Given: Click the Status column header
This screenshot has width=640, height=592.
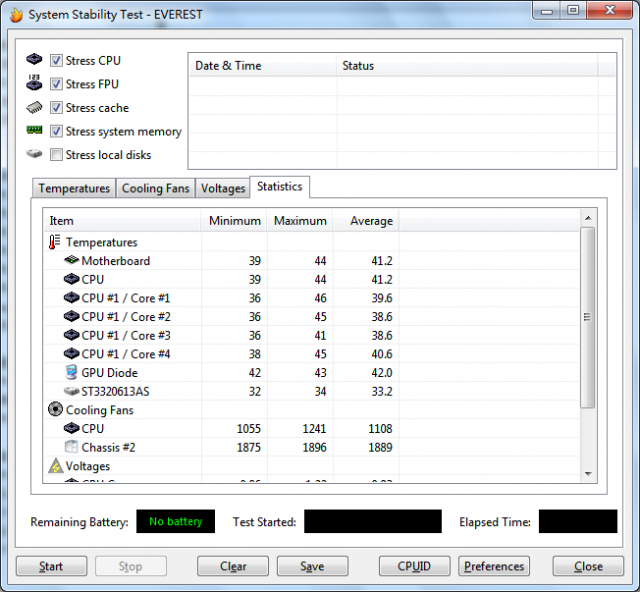Looking at the screenshot, I should click(467, 66).
